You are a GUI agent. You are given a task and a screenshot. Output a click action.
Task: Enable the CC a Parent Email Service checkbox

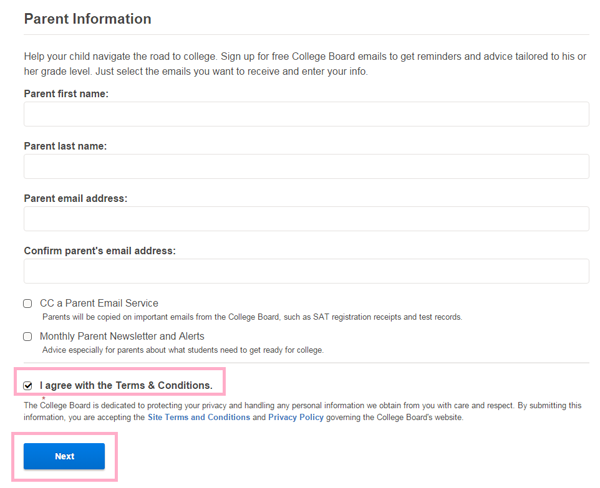(x=28, y=303)
